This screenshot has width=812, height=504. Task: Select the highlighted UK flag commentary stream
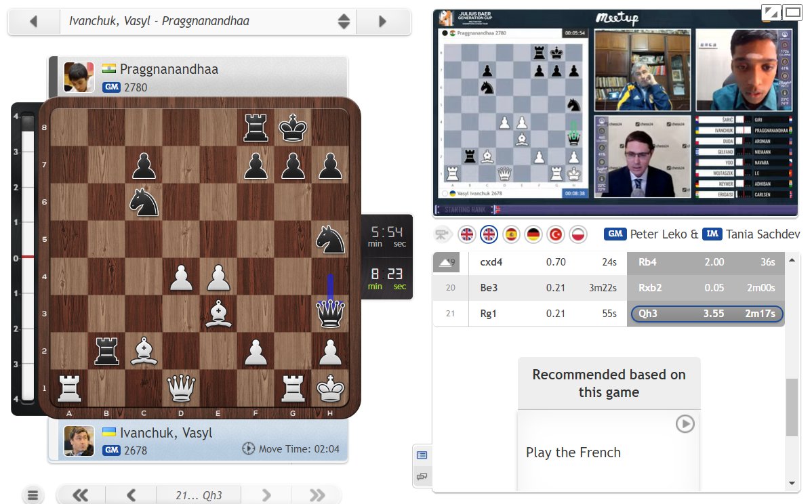point(489,234)
